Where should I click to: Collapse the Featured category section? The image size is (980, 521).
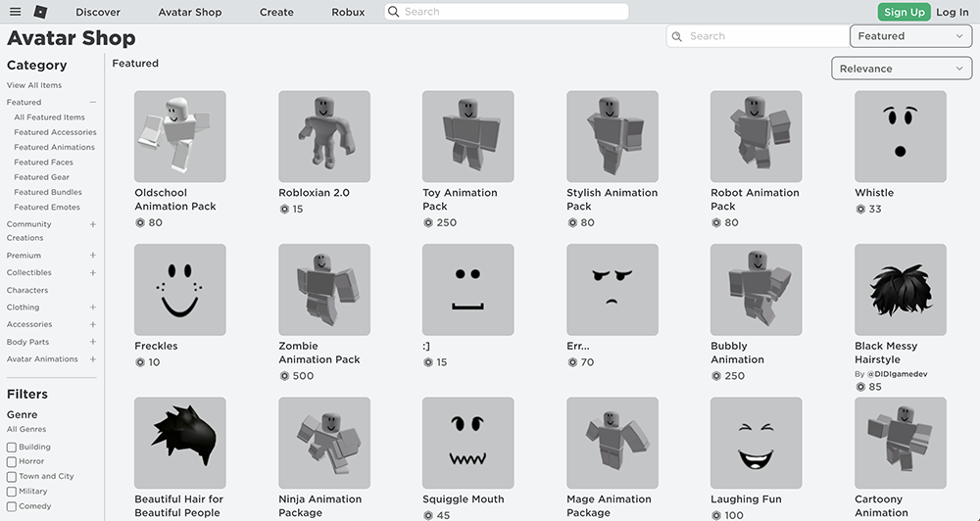(x=93, y=103)
